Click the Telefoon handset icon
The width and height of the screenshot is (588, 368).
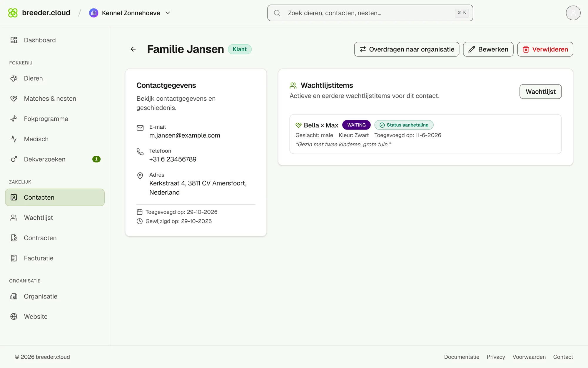140,152
